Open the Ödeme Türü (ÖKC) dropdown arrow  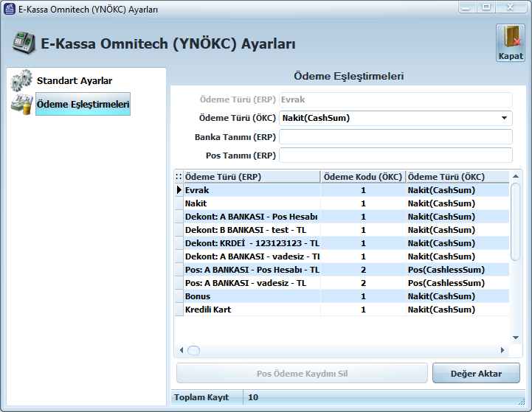pos(504,118)
